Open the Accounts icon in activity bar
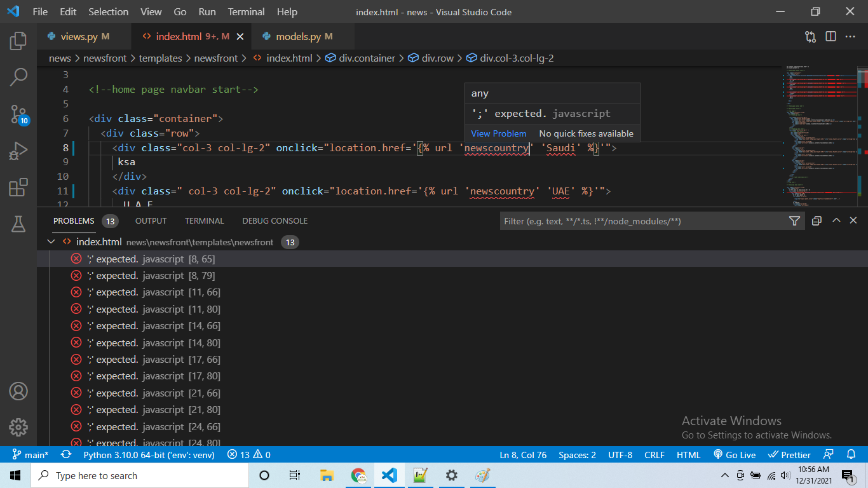 click(x=18, y=390)
